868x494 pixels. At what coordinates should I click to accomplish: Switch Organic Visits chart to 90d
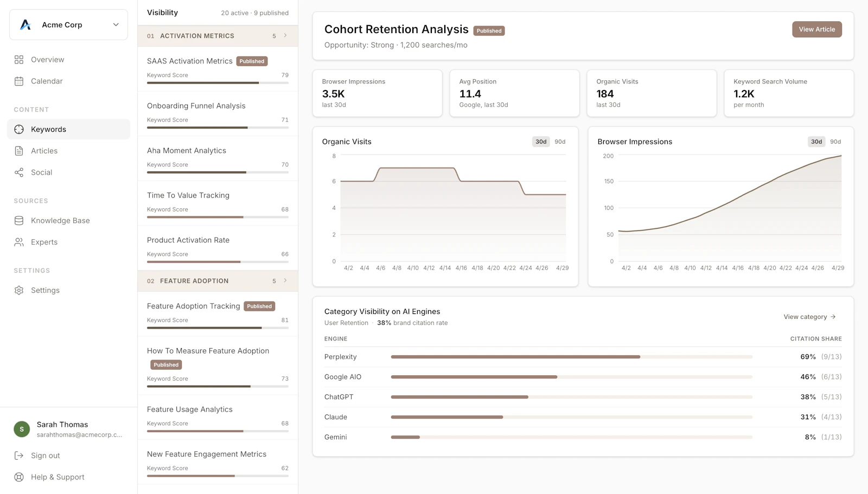(560, 142)
